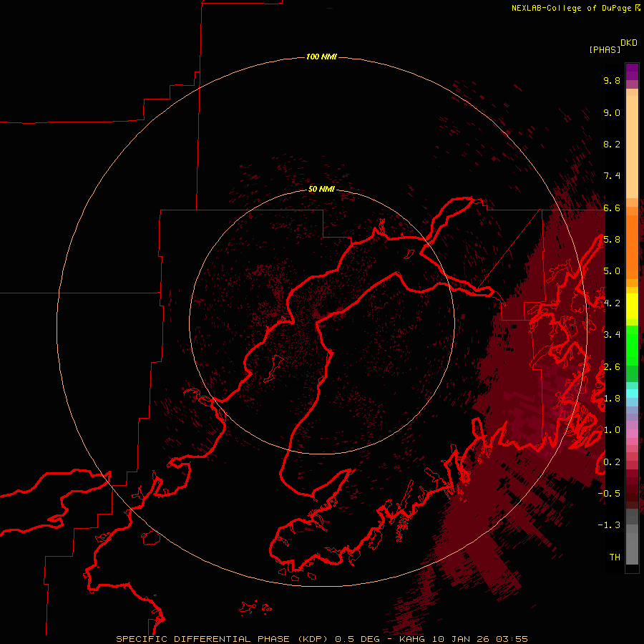The image size is (644, 644).
Task: Click the 03:55 timestamp in footer
Action: (512, 639)
